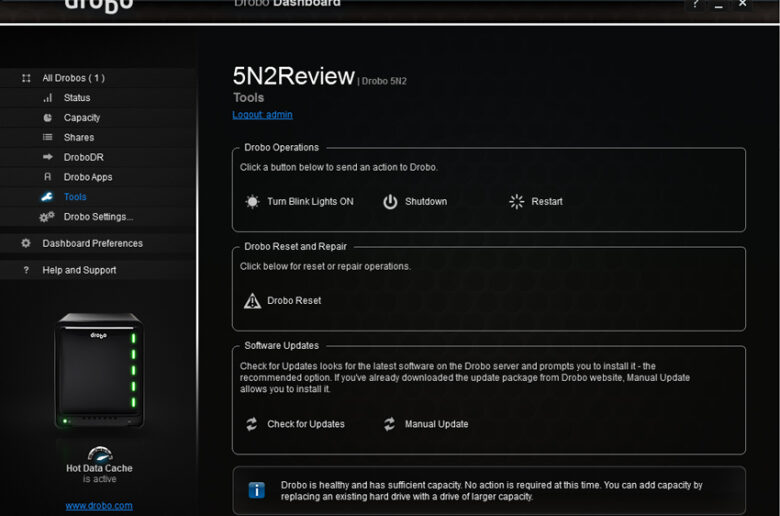Click the Capacity pie icon
The height and width of the screenshot is (516, 780).
click(x=48, y=118)
